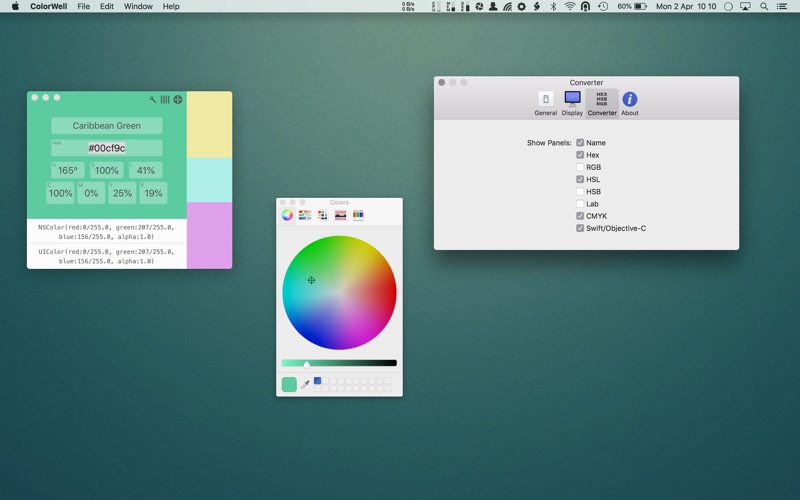800x500 pixels.
Task: Uncheck the HSL panel checkbox
Action: tap(580, 179)
